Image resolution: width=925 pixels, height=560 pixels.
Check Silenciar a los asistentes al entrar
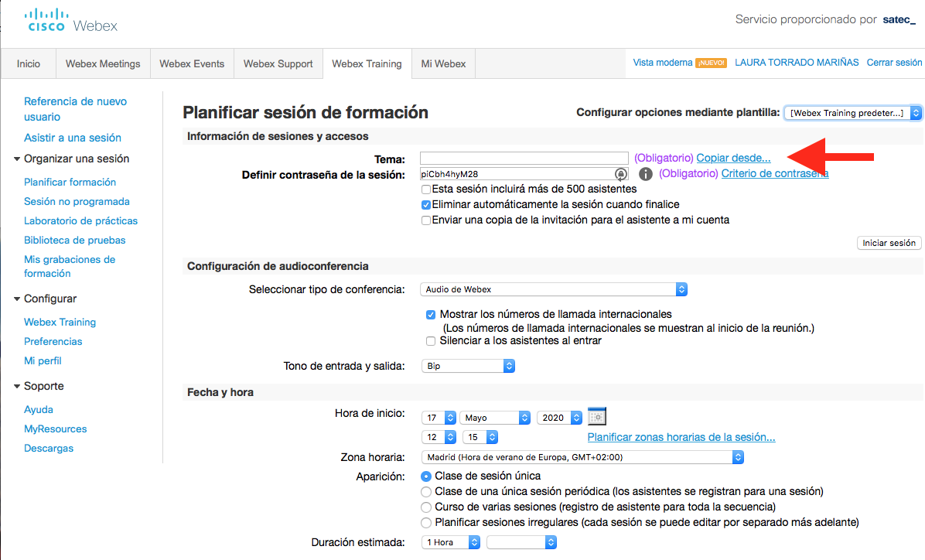coord(431,341)
